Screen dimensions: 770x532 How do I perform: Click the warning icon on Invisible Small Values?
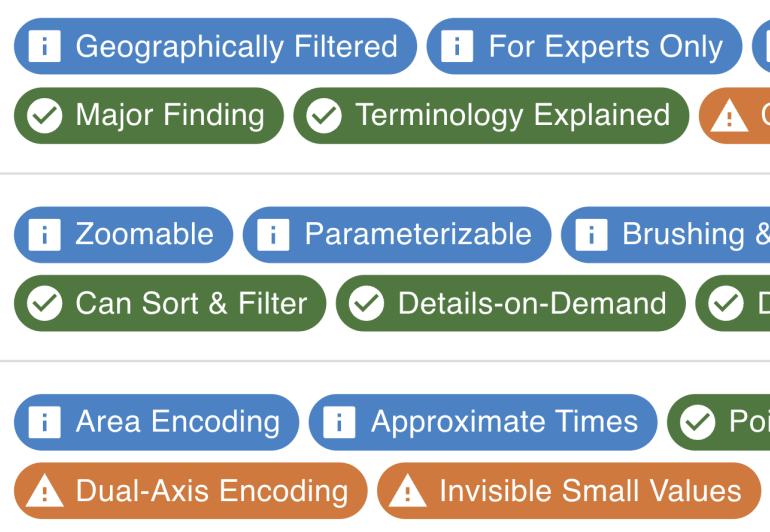pos(408,491)
